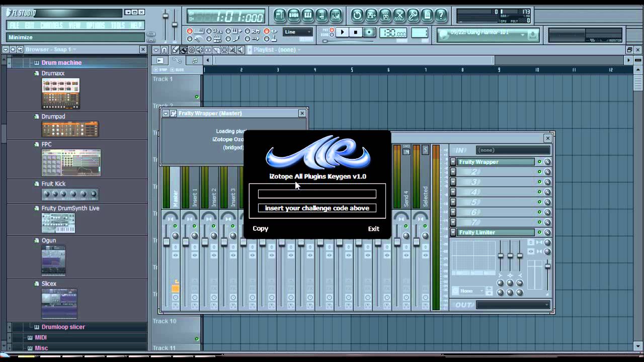The image size is (644, 362).
Task: Select Drumloop slicer in Browser tree
Action: [x=63, y=327]
